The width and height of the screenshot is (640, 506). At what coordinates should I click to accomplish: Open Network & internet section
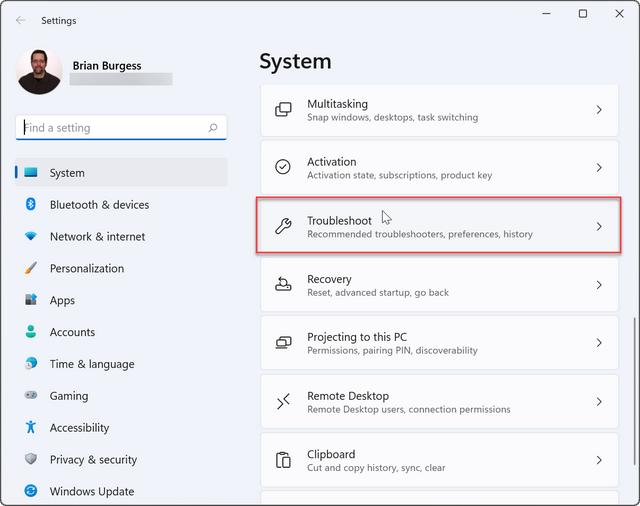click(98, 236)
